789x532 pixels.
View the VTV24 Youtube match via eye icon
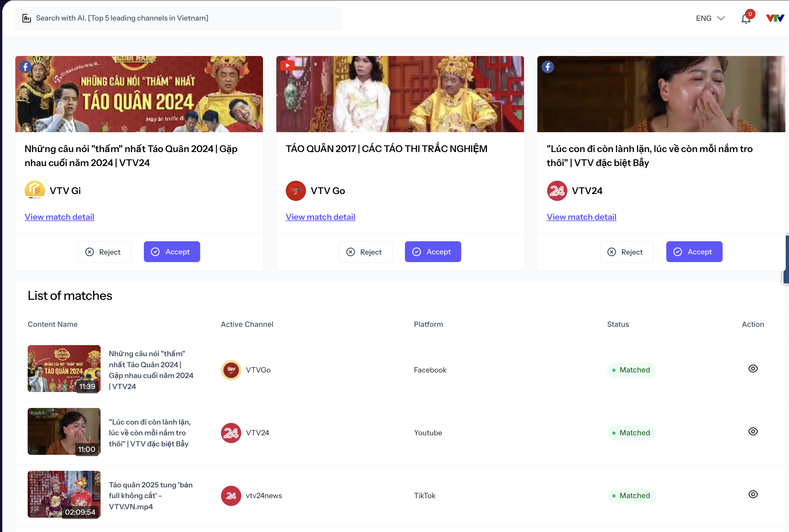click(753, 432)
